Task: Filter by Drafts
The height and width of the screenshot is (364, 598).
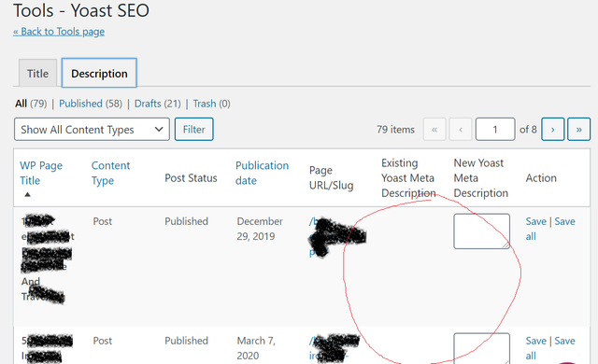Action: point(148,104)
